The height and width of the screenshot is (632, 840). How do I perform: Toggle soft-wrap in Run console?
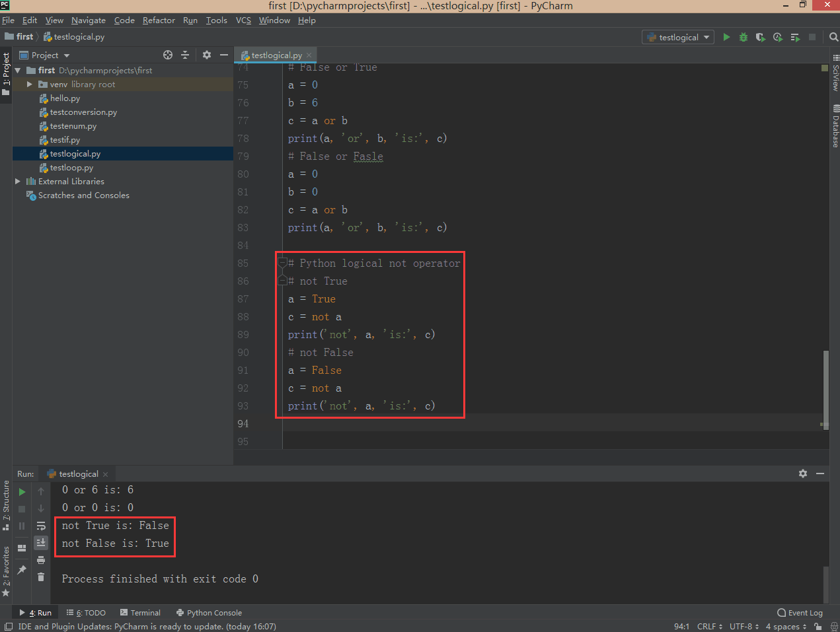tap(41, 526)
